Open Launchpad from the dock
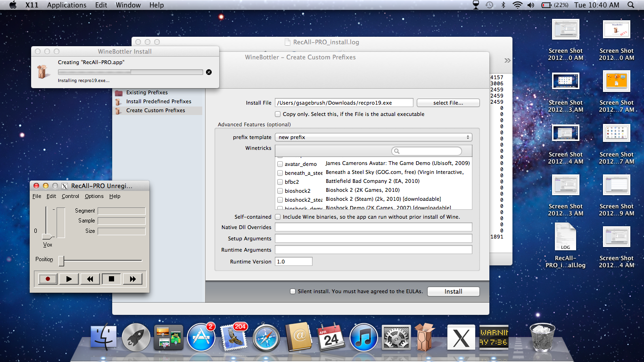Image resolution: width=644 pixels, height=362 pixels. tap(136, 337)
